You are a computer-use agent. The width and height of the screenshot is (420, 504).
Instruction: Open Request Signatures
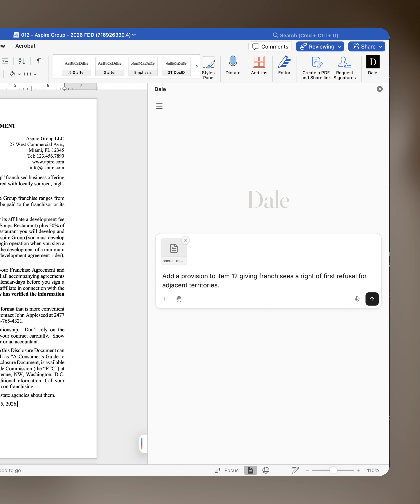pyautogui.click(x=344, y=68)
